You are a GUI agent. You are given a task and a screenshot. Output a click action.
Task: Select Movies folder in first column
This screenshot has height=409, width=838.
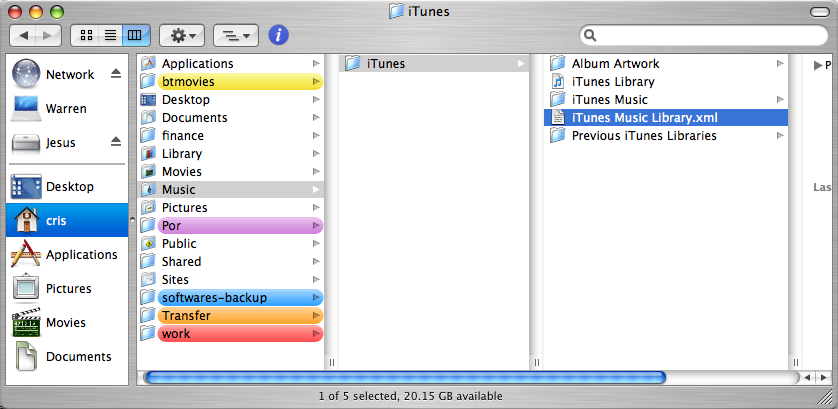coord(230,172)
